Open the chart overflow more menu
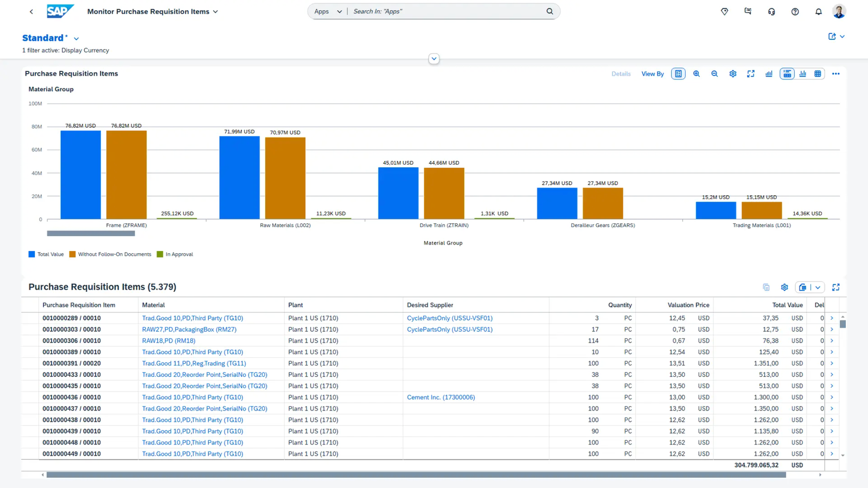The height and width of the screenshot is (488, 868). pos(836,74)
